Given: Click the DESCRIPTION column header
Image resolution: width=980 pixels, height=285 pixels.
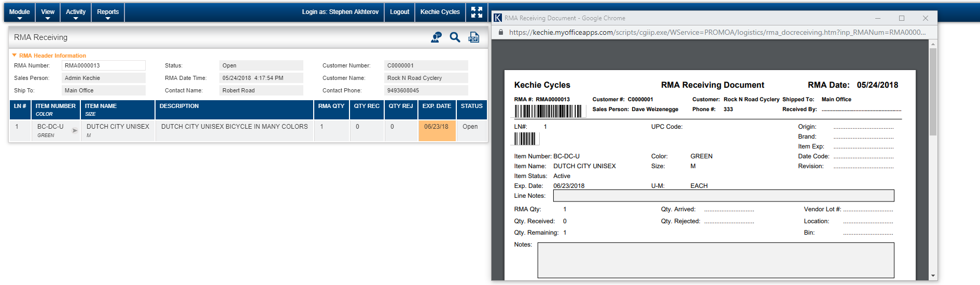Looking at the screenshot, I should (234, 110).
